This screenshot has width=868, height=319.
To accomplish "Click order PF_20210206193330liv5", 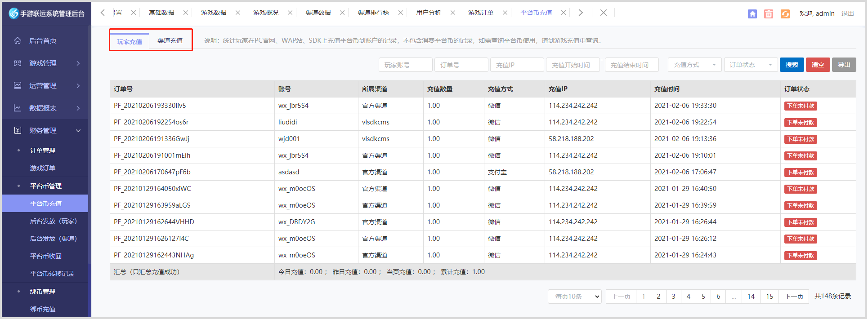I will click(x=150, y=106).
